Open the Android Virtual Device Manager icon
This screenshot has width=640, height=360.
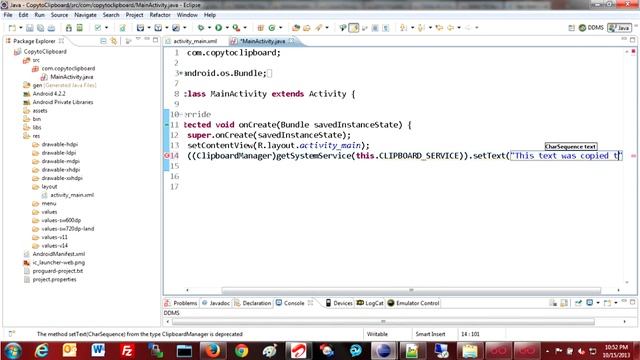80,28
